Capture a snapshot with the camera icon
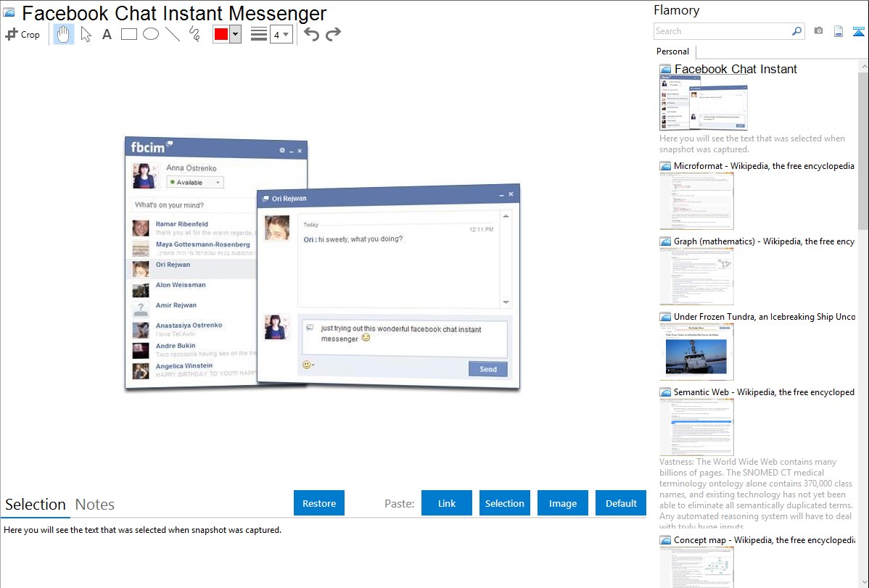Image resolution: width=869 pixels, height=588 pixels. [x=818, y=31]
